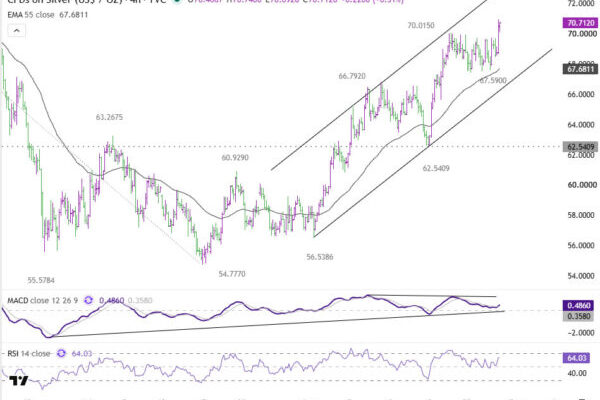The image size is (600, 400).
Task: Select the 63.2675 price annotation
Action: [x=109, y=117]
